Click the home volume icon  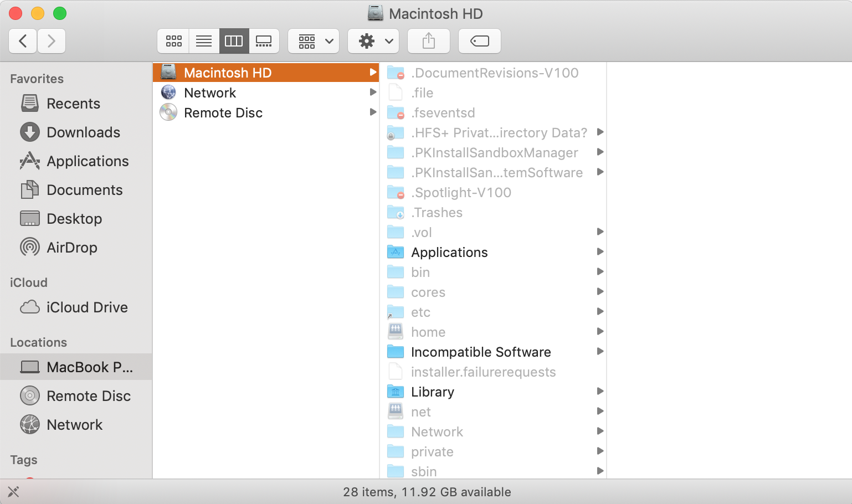point(396,332)
